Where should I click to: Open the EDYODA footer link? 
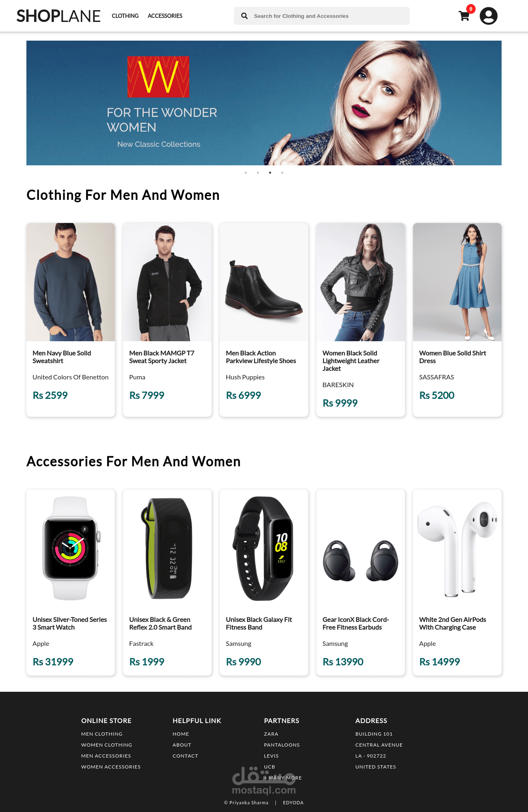pyautogui.click(x=293, y=803)
